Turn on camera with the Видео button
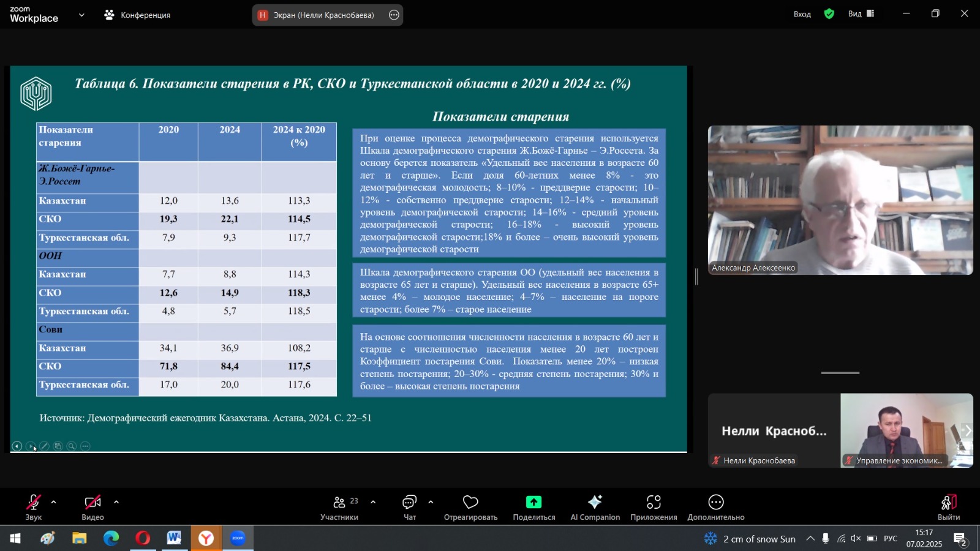This screenshot has width=980, height=551. point(92,507)
